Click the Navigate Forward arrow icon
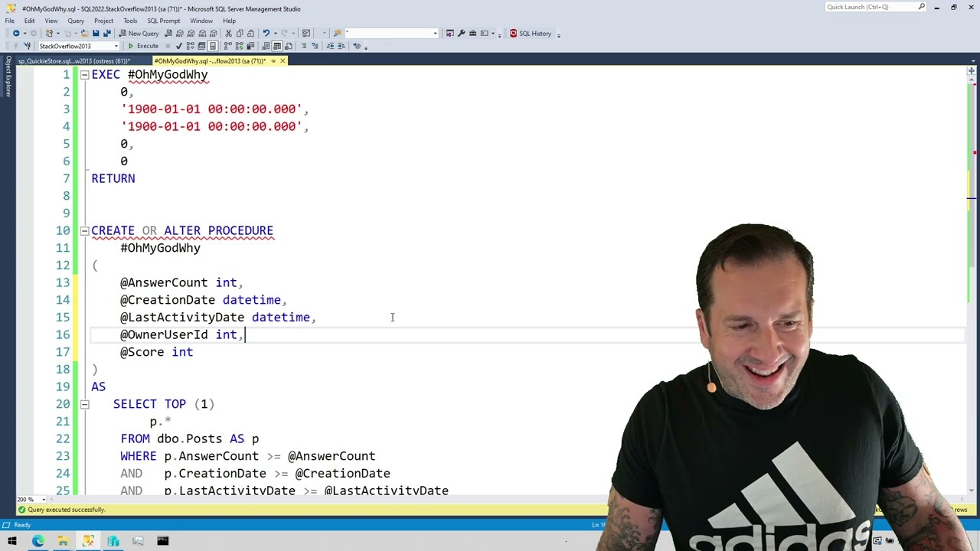 [x=34, y=33]
